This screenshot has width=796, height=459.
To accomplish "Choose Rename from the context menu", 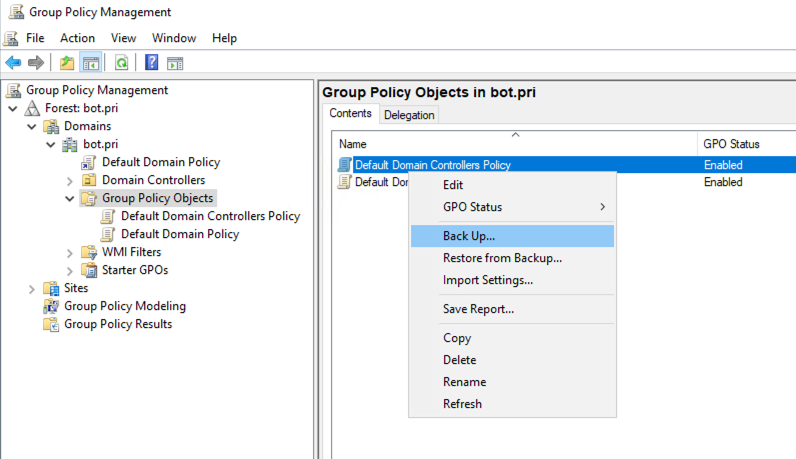I will (x=512, y=381).
